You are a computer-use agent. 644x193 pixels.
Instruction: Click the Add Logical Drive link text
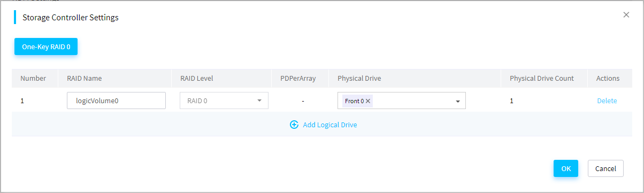[330, 125]
